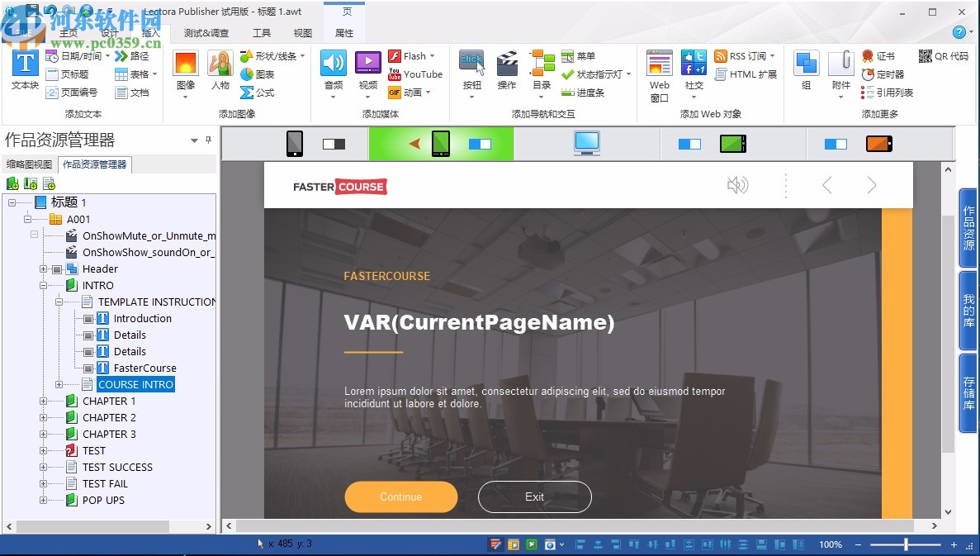Toggle visibility box of Header

(57, 269)
